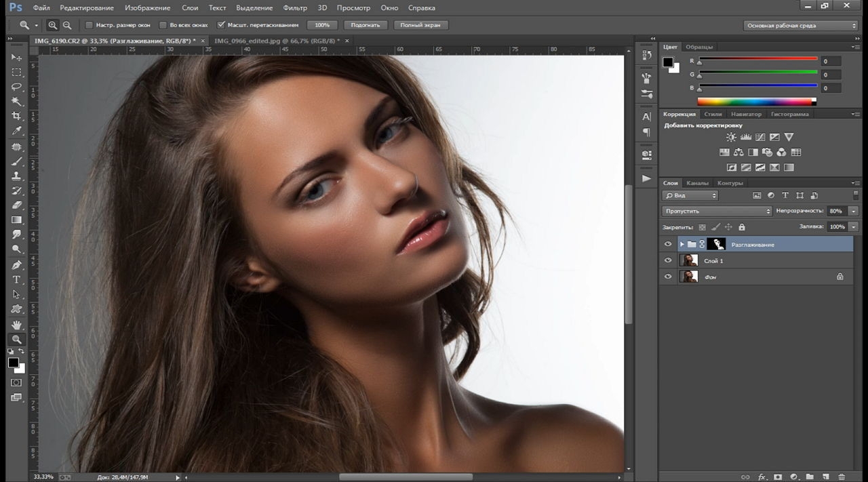Screen dimensions: 868x482
Task: Open the Файл menu
Action: (x=41, y=7)
